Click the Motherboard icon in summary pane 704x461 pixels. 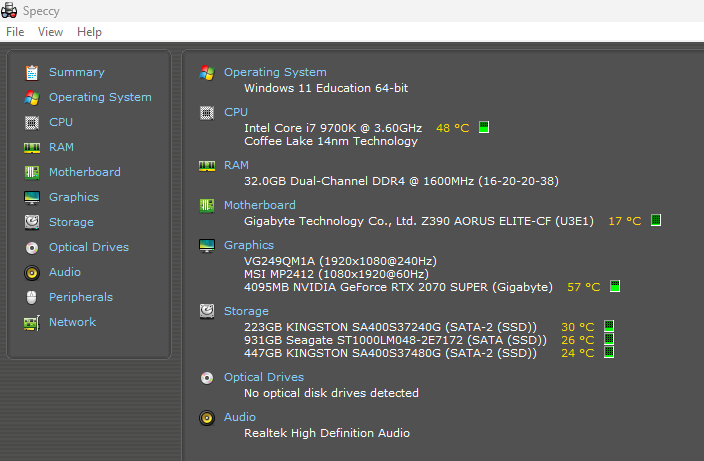pos(207,206)
